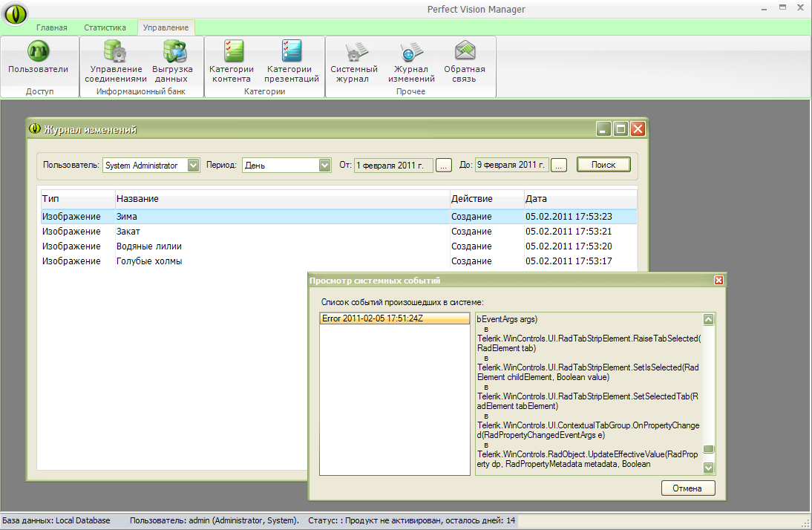Minimize the Журнал изменений window
Viewport: 812px width, 530px height.
603,128
